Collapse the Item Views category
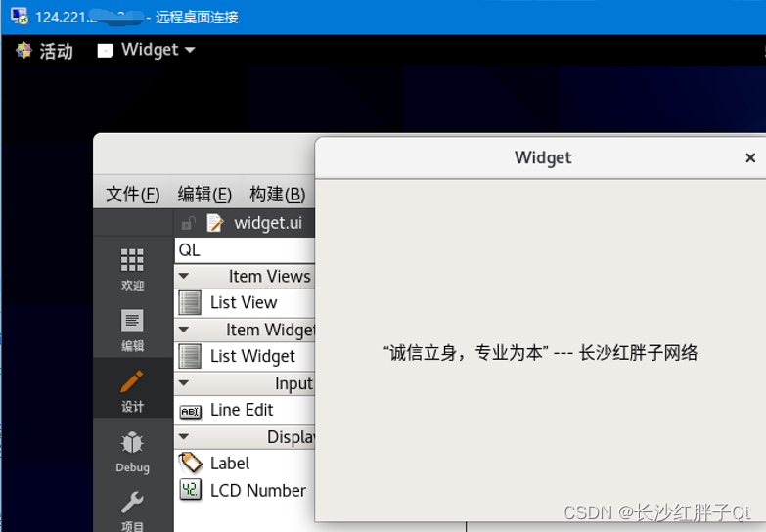 [x=184, y=276]
